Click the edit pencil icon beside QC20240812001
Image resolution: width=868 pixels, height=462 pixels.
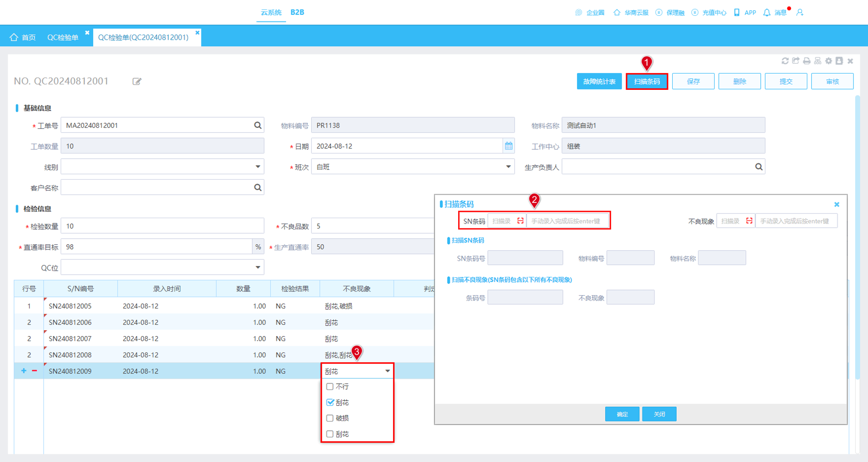tap(137, 81)
